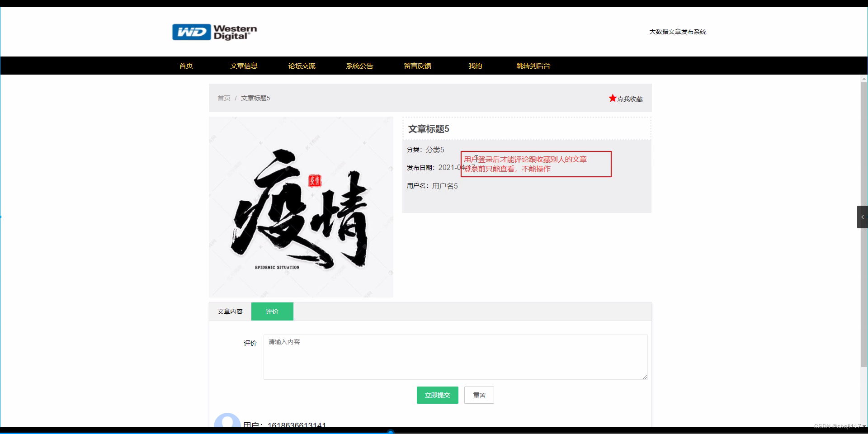Open the 系统公告 navigation menu
Screen dimensions: 868x434
coord(359,66)
